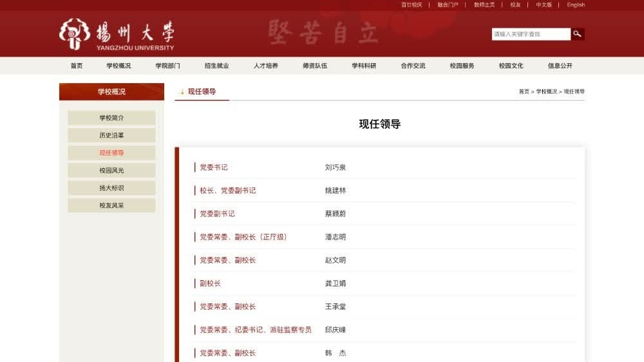Select 扬大标识 in sidebar
This screenshot has height=362, width=644.
(111, 188)
